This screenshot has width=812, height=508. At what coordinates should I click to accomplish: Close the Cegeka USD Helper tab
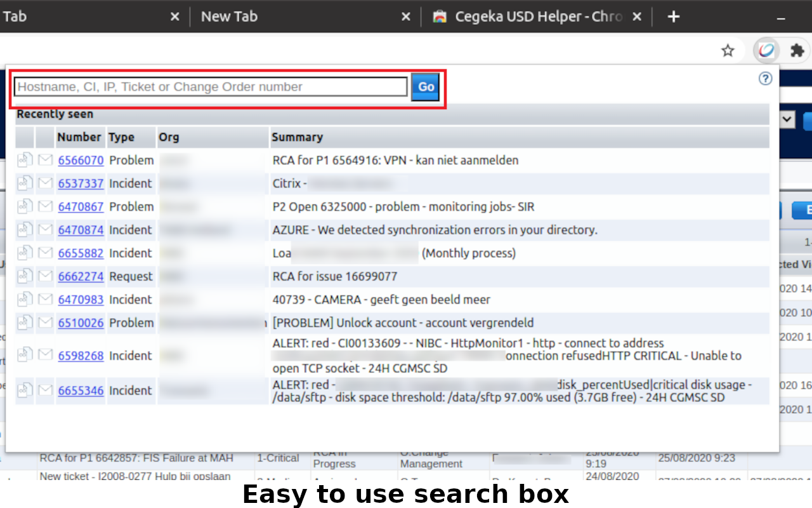(637, 17)
